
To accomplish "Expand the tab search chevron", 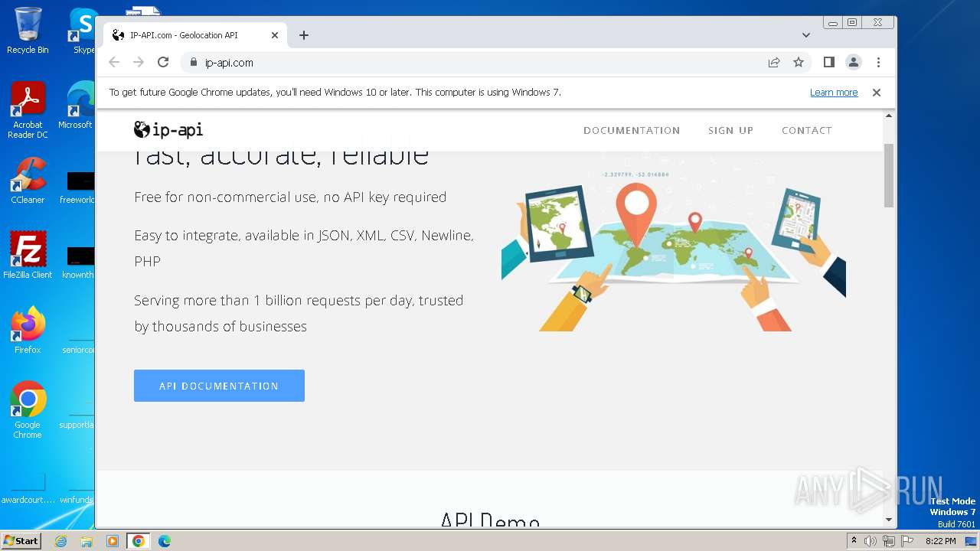I will coord(805,35).
